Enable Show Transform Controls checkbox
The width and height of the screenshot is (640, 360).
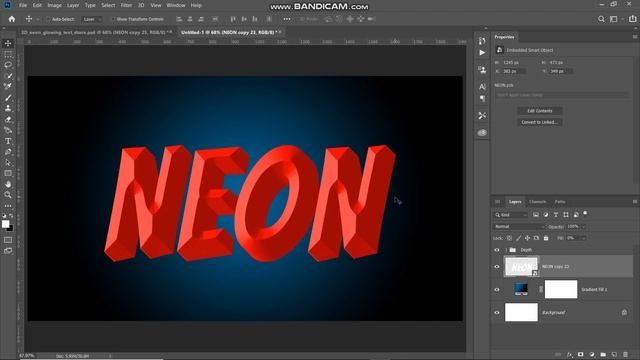click(x=113, y=19)
